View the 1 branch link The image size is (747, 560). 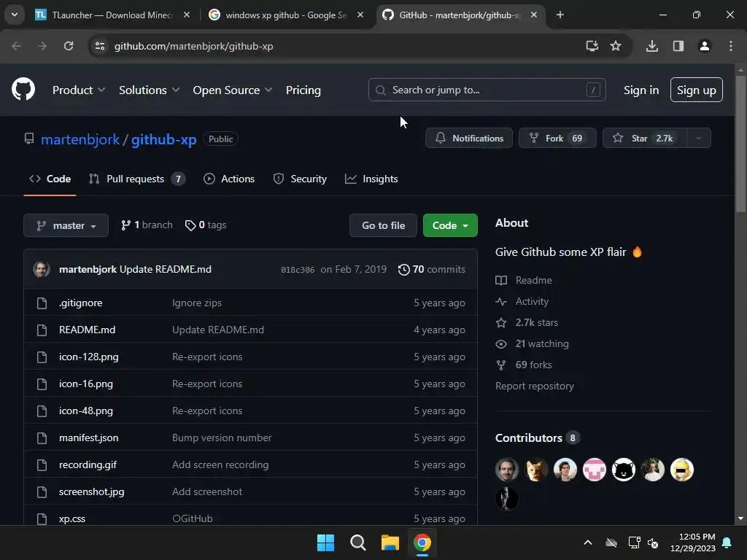click(x=147, y=225)
